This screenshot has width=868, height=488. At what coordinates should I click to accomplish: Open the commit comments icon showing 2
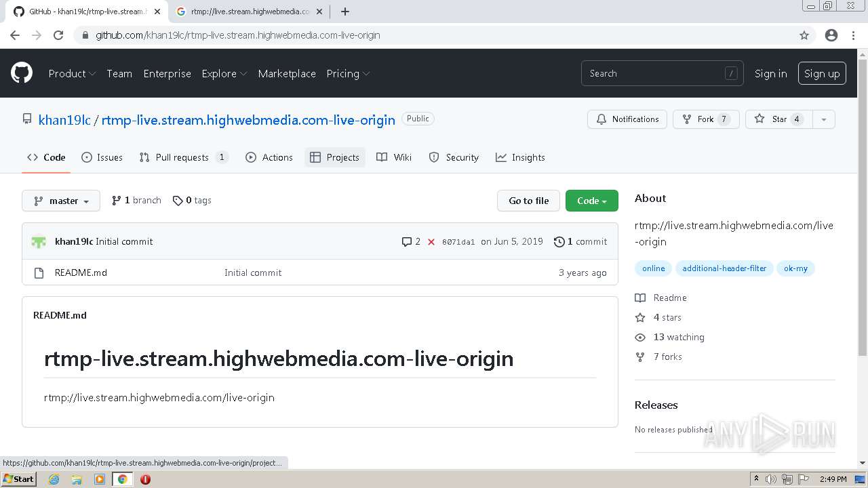pyautogui.click(x=411, y=241)
